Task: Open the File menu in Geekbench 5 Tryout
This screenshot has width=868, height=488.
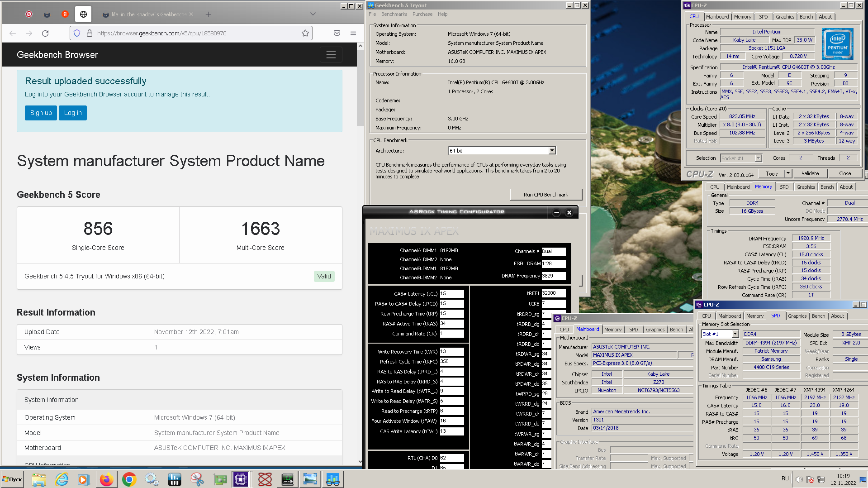Action: (x=372, y=14)
